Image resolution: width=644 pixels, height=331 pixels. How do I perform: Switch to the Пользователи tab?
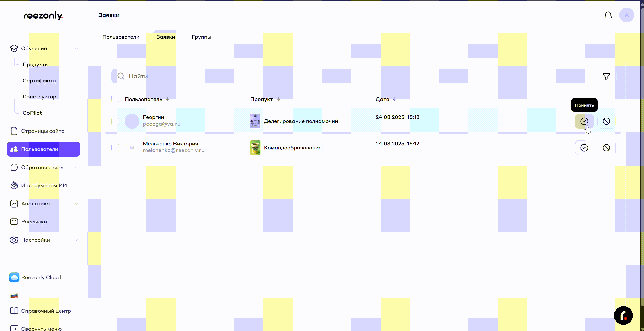pos(121,37)
